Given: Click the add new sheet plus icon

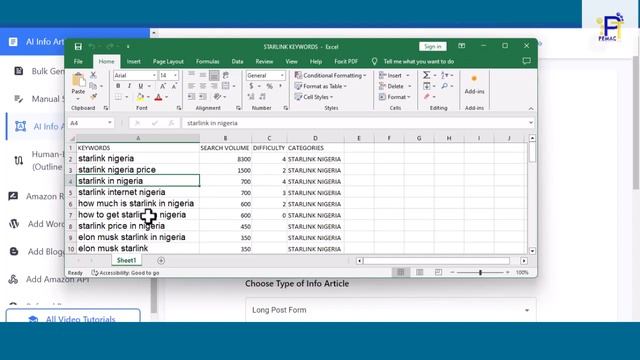Looking at the screenshot, I should [x=161, y=260].
